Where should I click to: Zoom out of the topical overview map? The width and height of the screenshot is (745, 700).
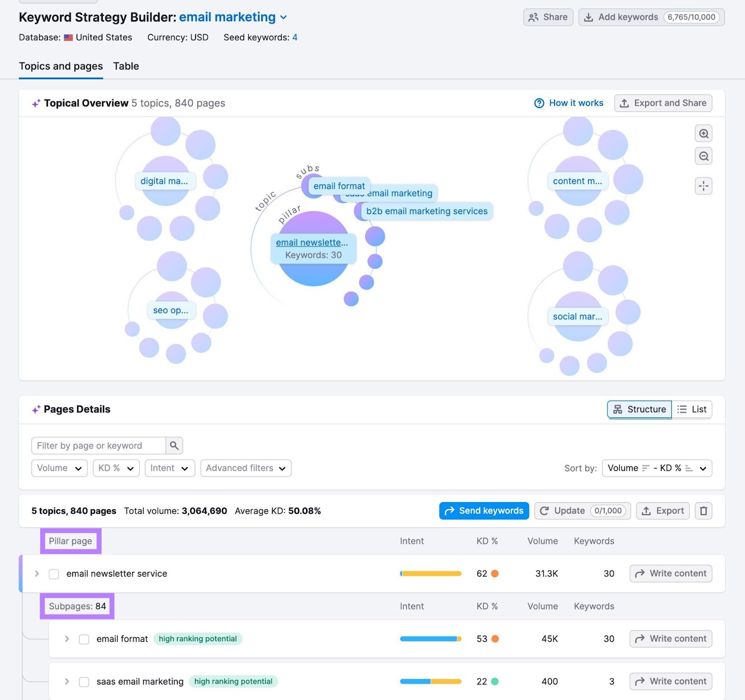point(704,156)
